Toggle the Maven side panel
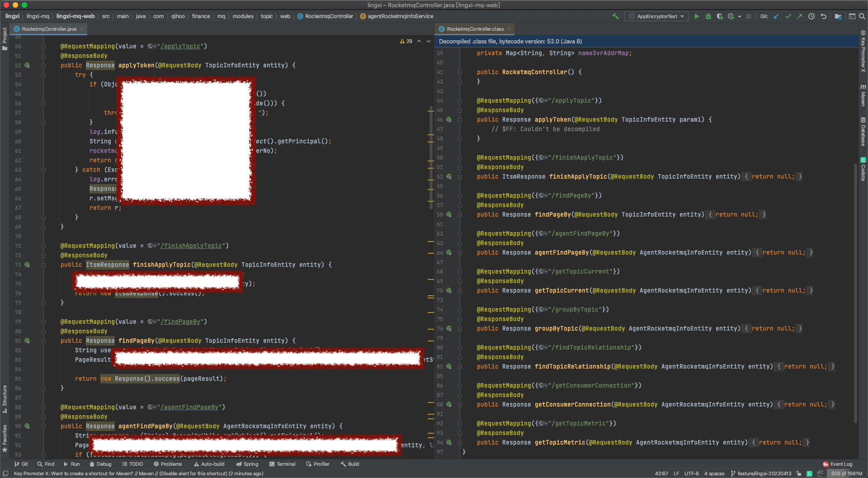 coord(863,95)
